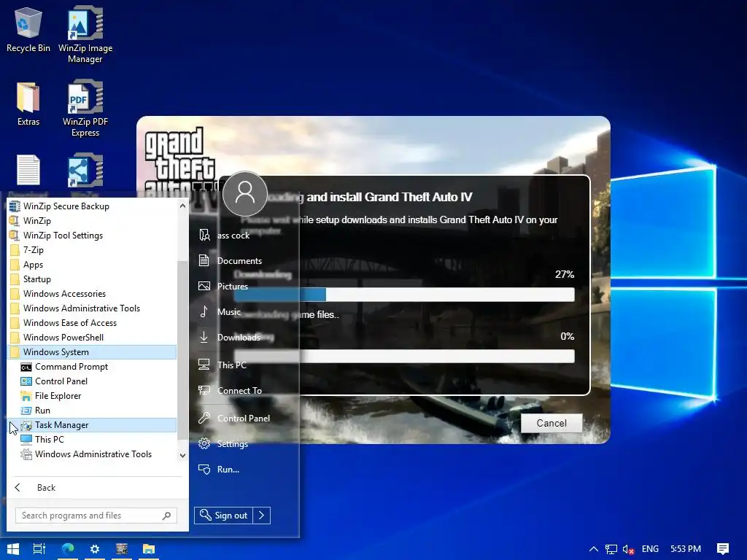Click the 0% installation progress bar
Image resolution: width=747 pixels, height=560 pixels.
404,356
